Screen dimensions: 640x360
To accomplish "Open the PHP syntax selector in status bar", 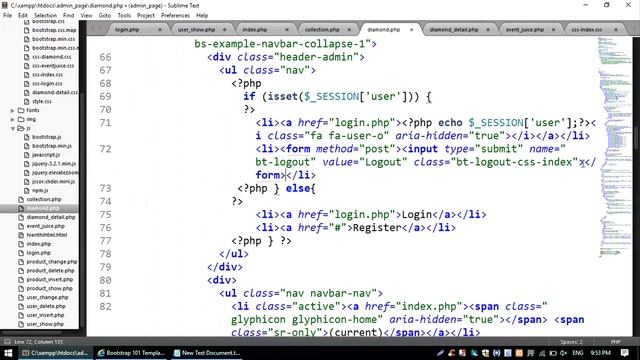I will [616, 342].
